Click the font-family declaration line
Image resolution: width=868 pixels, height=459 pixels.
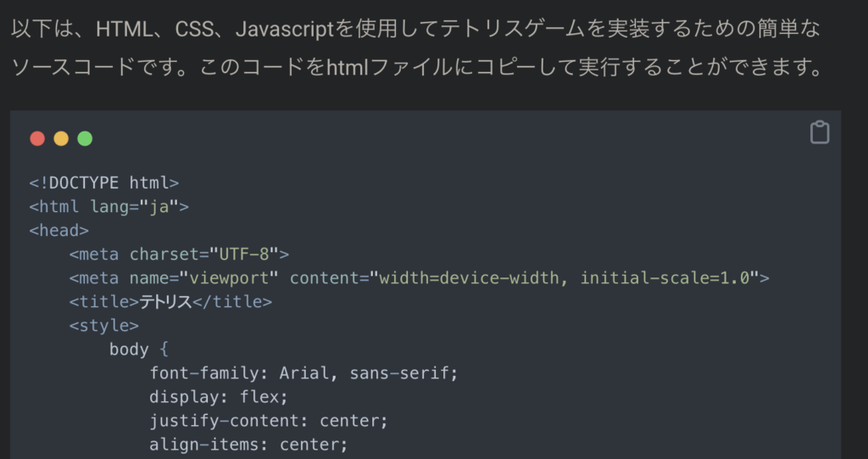click(x=303, y=373)
